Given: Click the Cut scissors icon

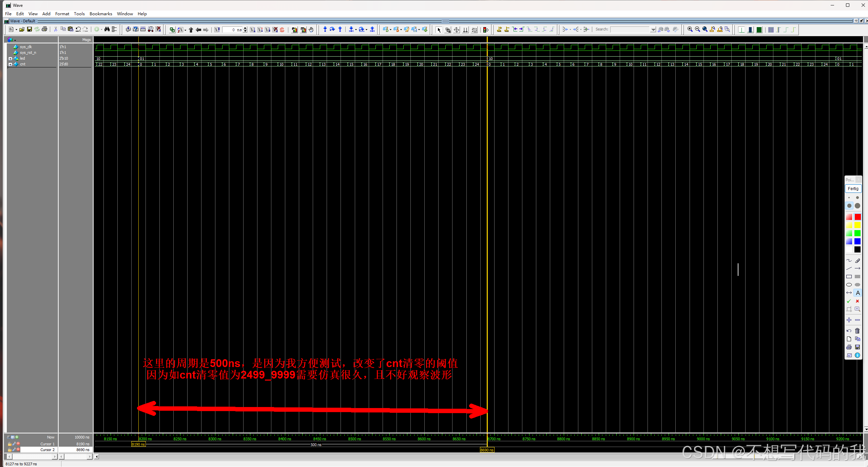Looking at the screenshot, I should point(56,29).
